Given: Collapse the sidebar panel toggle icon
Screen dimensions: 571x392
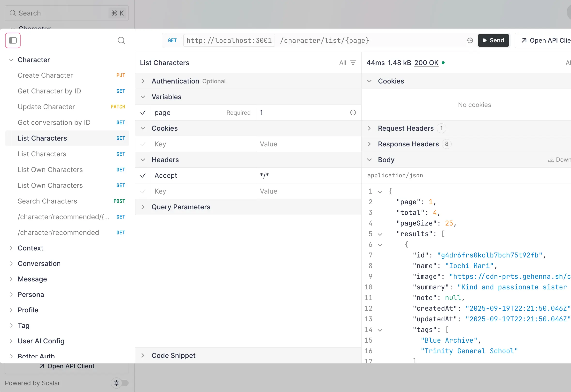Looking at the screenshot, I should tap(13, 40).
